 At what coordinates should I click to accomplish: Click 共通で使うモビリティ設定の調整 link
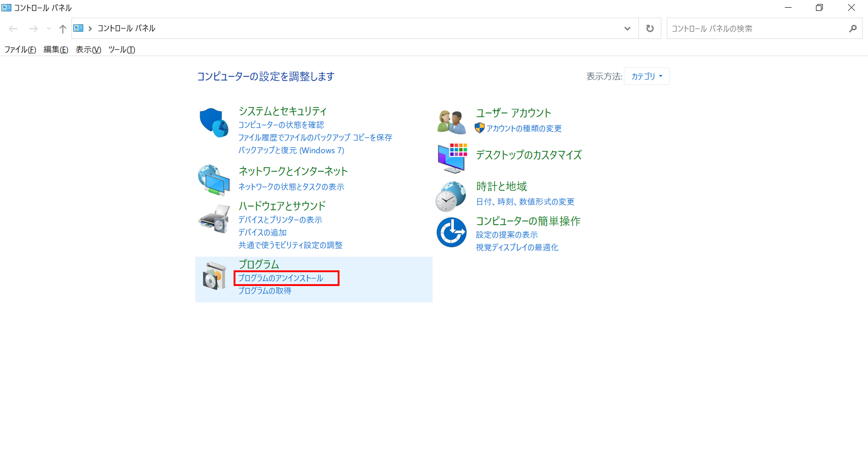(x=290, y=245)
